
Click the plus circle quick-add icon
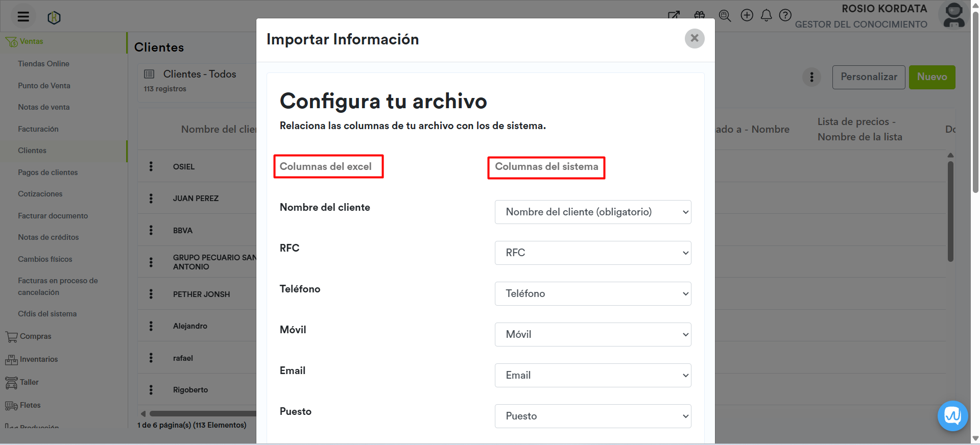(x=747, y=15)
